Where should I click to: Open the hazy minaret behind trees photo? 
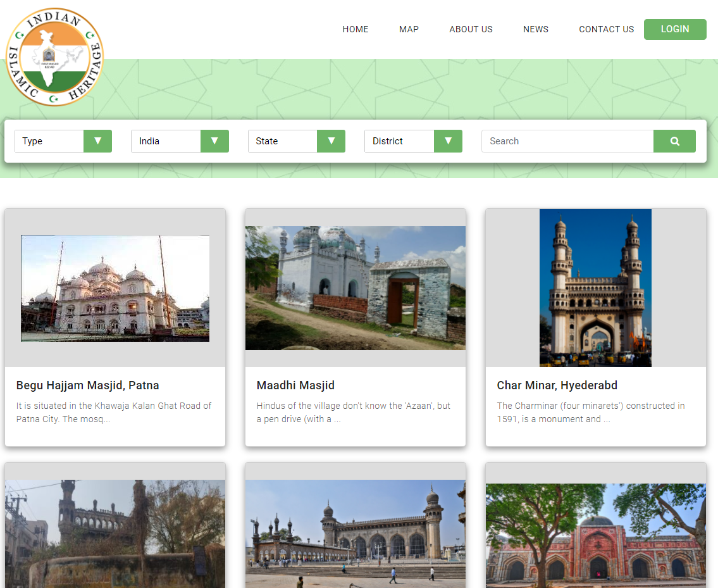(x=115, y=534)
